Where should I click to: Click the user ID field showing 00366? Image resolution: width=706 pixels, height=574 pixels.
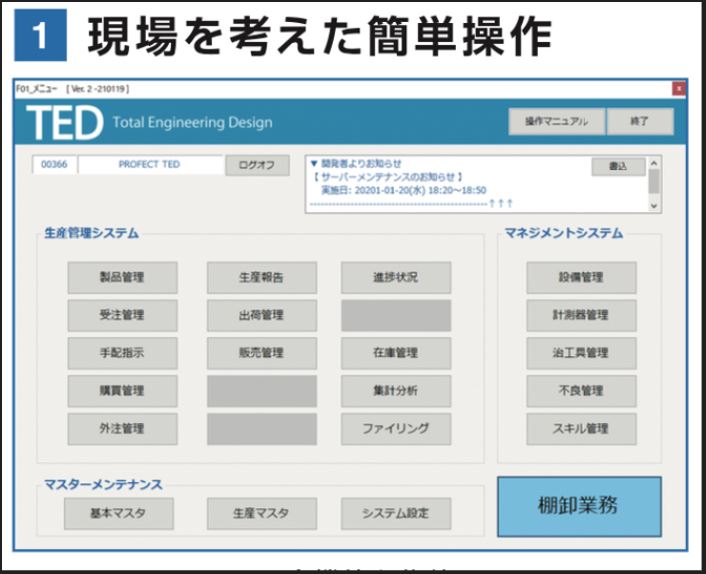(54, 165)
